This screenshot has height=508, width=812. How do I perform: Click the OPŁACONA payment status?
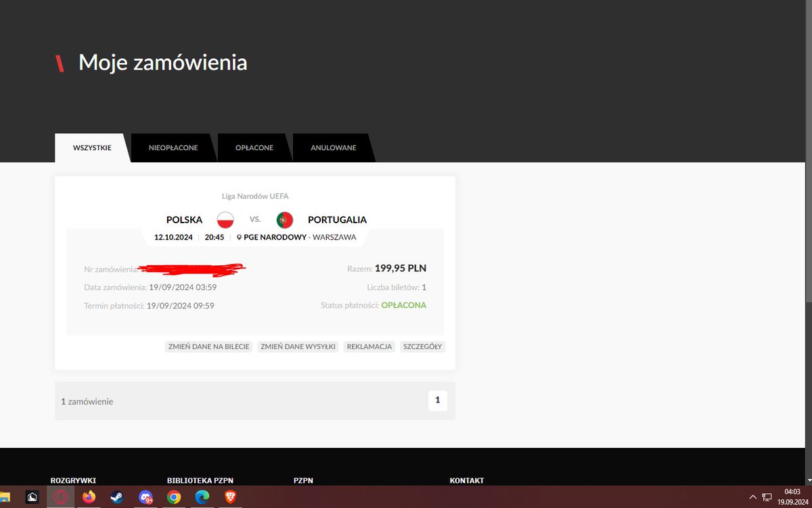click(404, 305)
